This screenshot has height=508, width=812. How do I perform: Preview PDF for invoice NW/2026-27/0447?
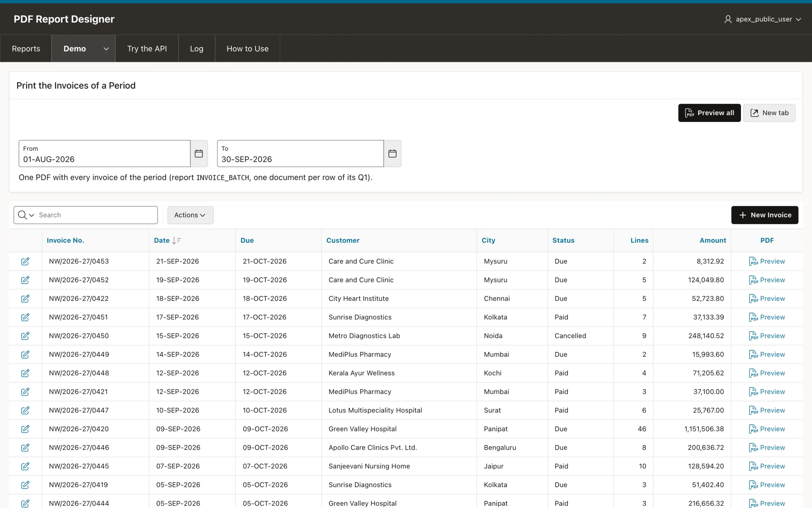[767, 410]
